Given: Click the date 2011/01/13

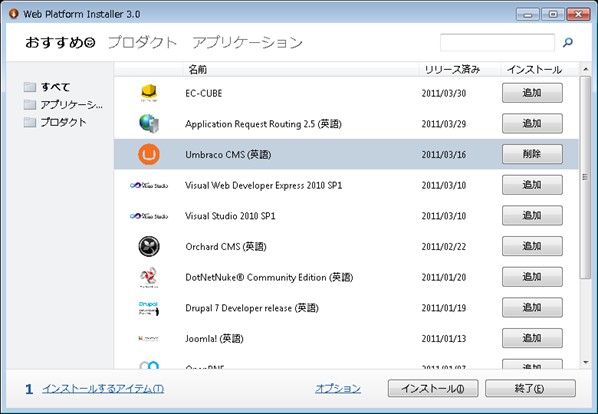Looking at the screenshot, I should (x=444, y=339).
